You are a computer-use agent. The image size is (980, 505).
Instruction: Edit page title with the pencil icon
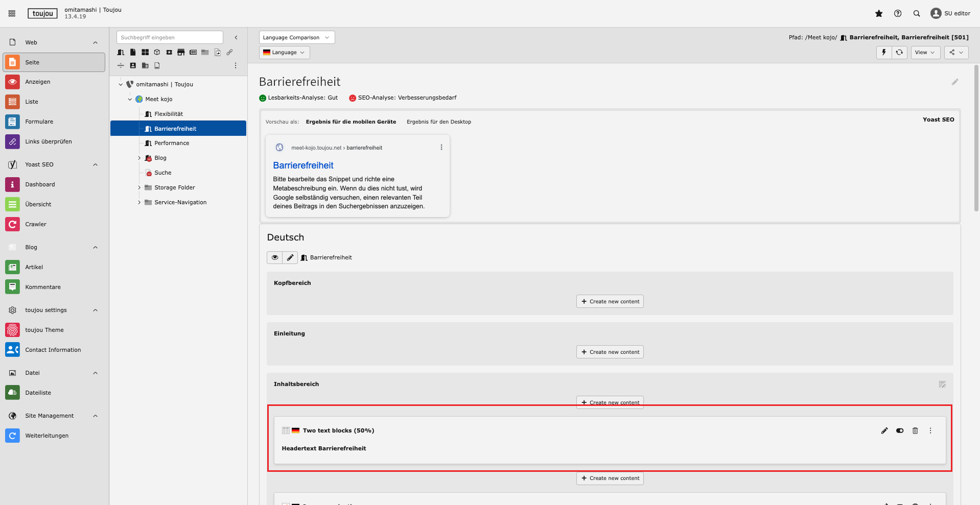954,82
